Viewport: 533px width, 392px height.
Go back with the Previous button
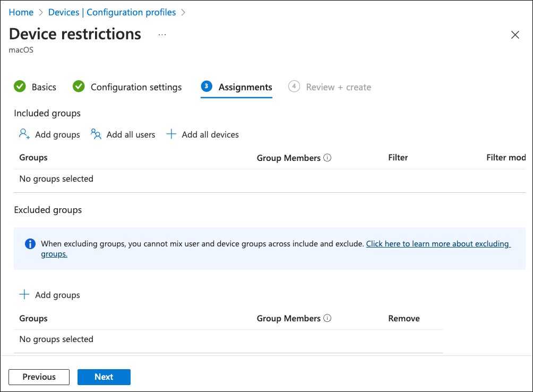[39, 377]
